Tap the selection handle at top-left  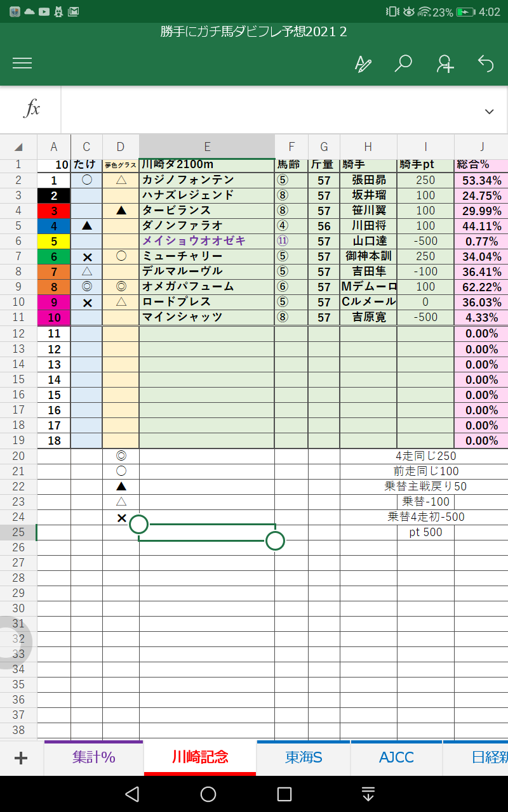tap(138, 524)
